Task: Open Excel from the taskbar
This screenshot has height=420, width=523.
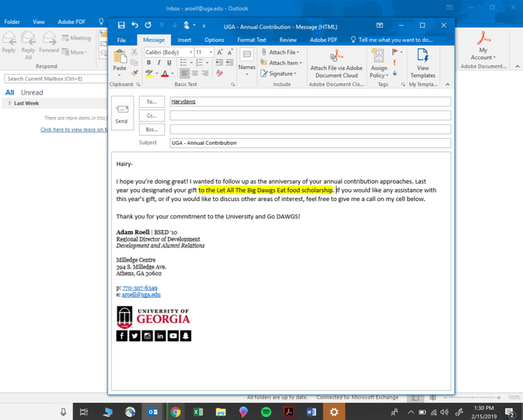Action: (x=198, y=412)
